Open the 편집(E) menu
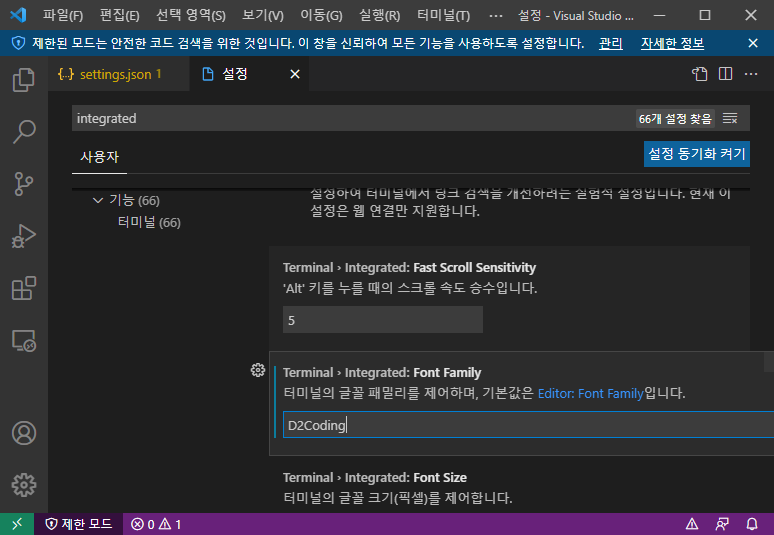 119,16
